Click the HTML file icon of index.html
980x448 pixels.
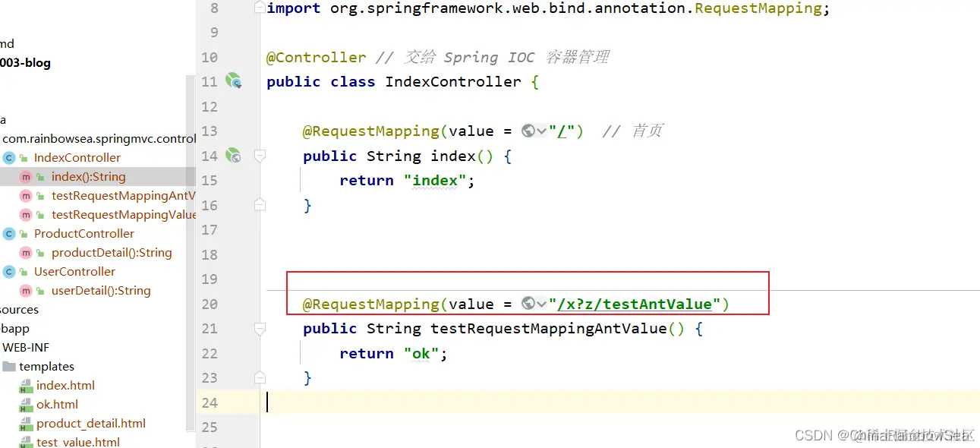27,386
